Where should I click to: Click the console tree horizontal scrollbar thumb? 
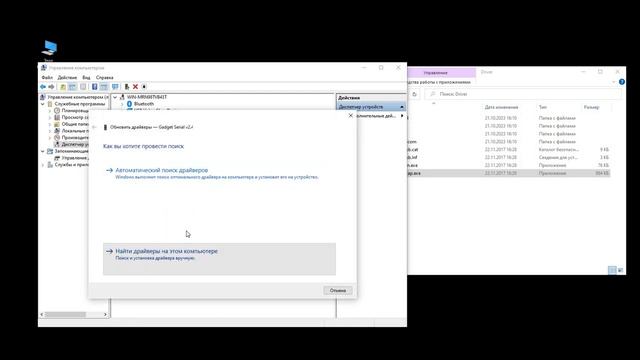click(65, 315)
